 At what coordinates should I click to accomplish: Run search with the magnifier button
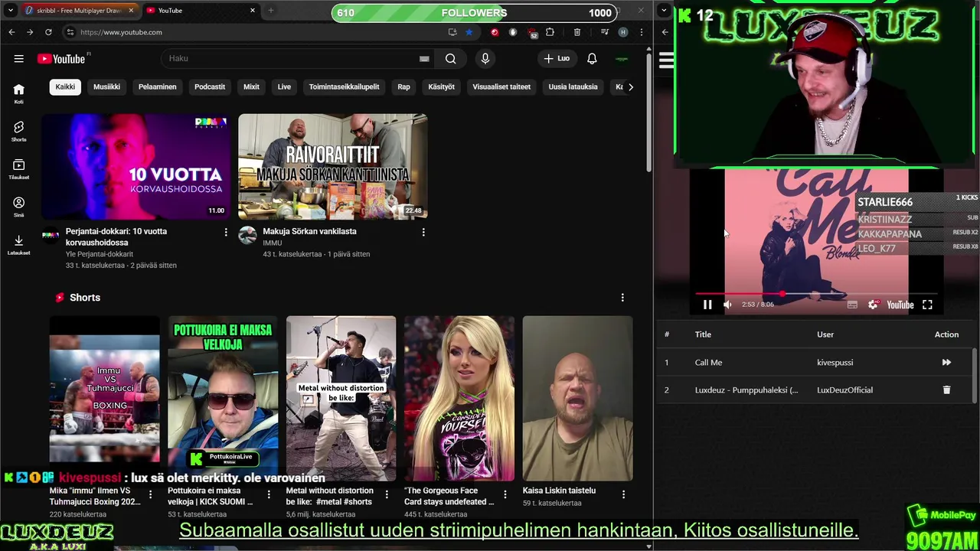(x=451, y=59)
